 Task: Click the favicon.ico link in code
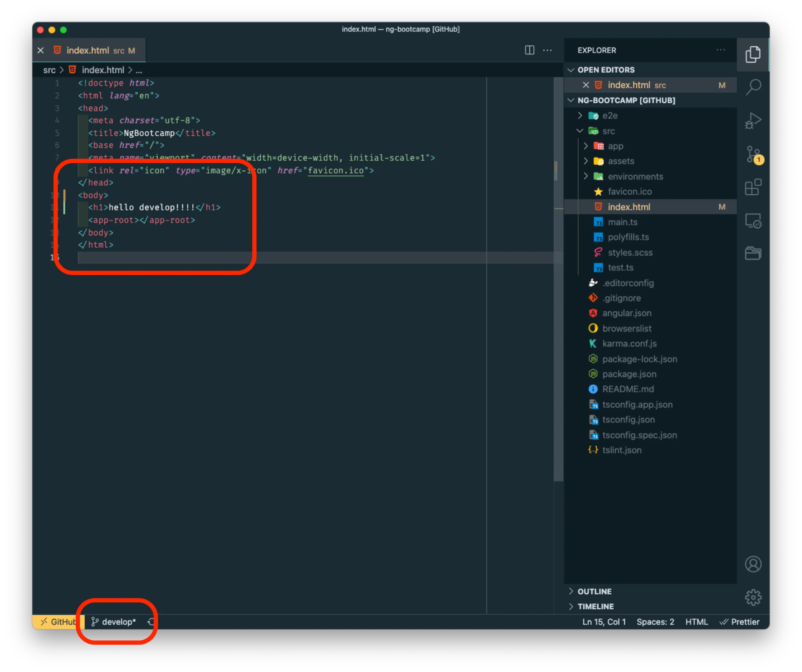[x=336, y=170]
